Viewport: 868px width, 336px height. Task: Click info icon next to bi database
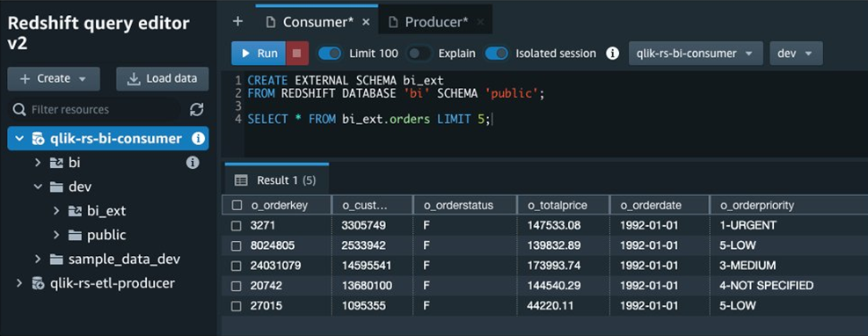(193, 162)
